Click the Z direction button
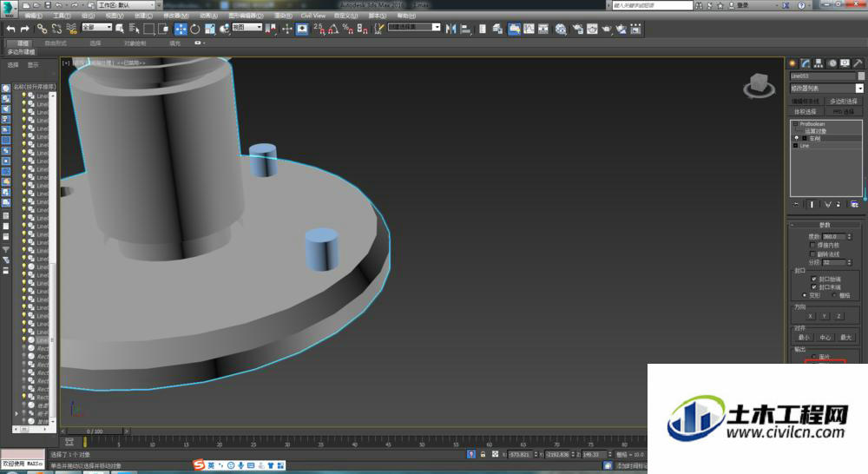The width and height of the screenshot is (868, 474). 839,316
